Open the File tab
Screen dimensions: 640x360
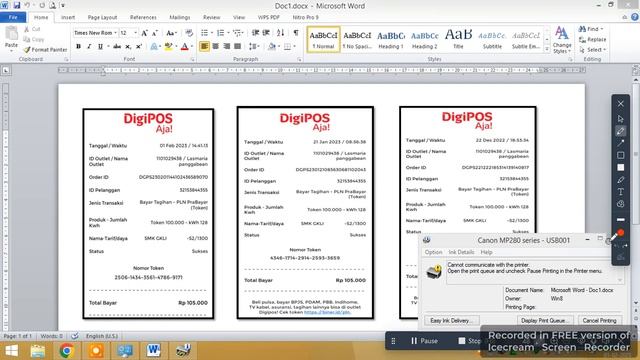coord(13,17)
